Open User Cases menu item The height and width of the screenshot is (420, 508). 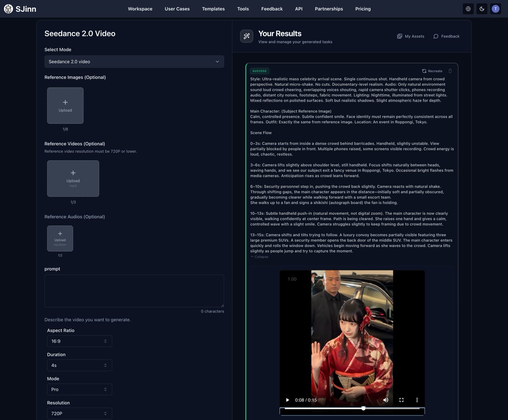tap(177, 9)
